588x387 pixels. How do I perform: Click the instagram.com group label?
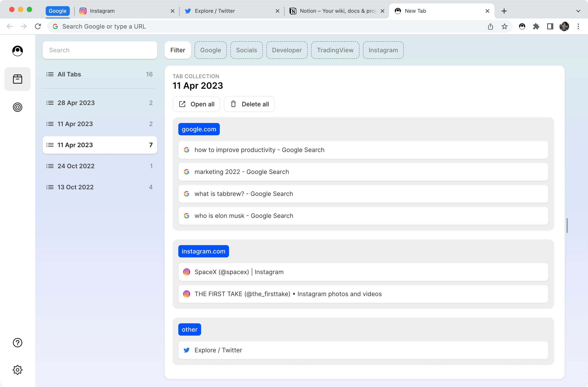tap(204, 251)
